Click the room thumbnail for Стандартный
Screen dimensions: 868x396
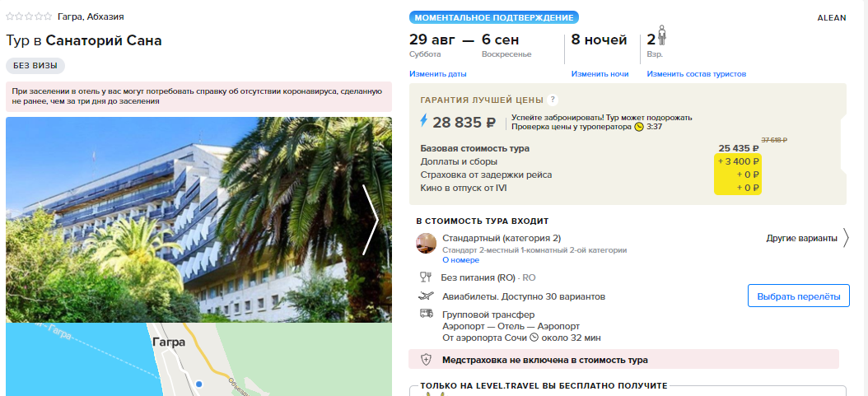point(427,244)
